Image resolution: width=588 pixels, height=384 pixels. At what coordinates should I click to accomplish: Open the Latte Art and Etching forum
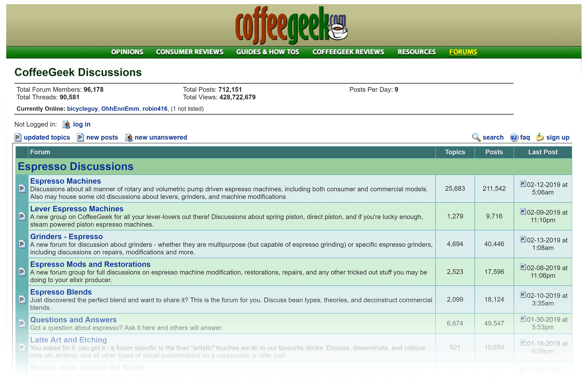[x=69, y=340]
